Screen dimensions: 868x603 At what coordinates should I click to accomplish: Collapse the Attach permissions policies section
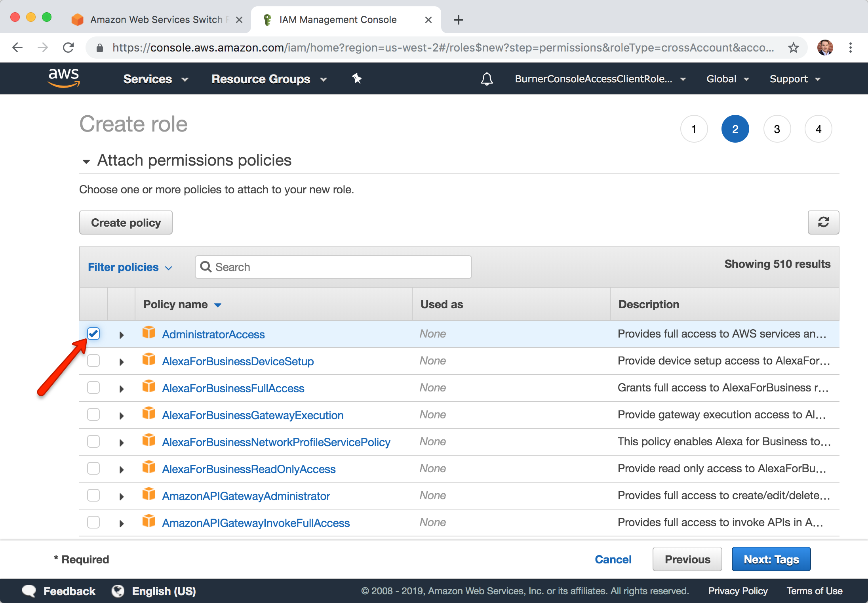coord(86,161)
